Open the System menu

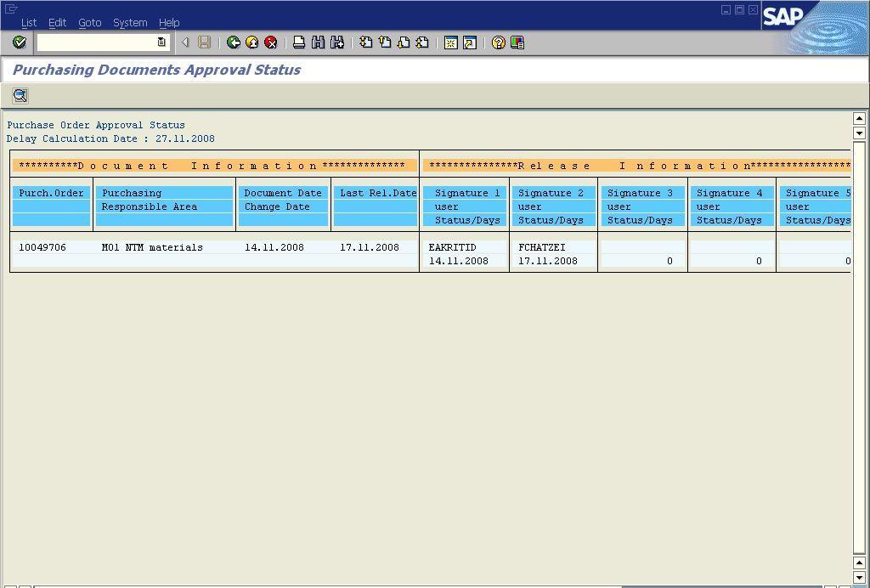pyautogui.click(x=130, y=23)
